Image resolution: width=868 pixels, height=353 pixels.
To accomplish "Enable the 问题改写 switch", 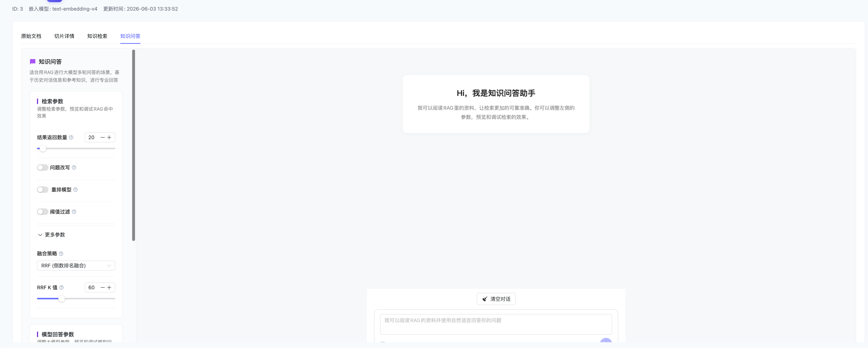I will point(42,168).
